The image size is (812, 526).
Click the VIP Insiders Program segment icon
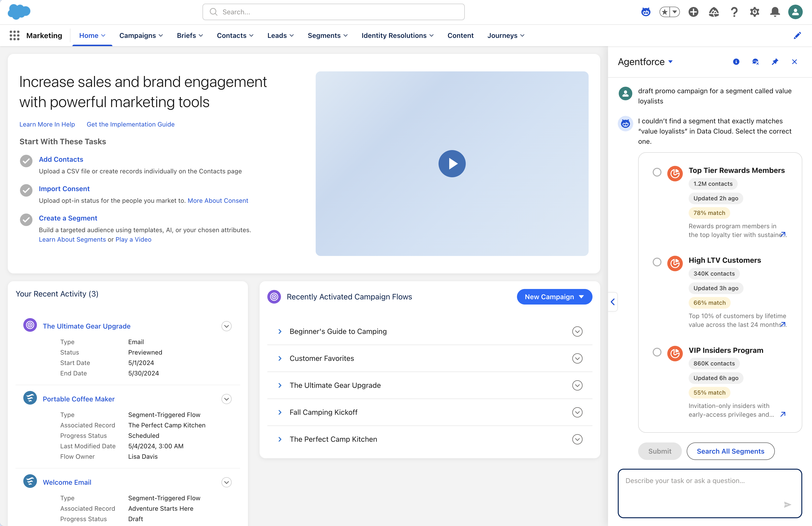675,353
